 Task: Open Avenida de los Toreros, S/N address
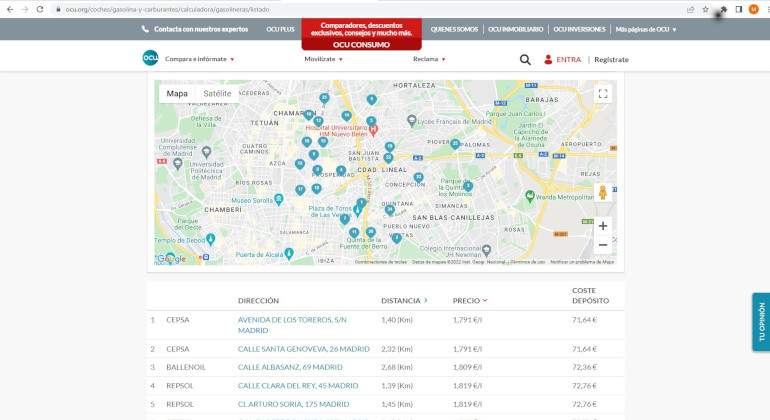292,325
